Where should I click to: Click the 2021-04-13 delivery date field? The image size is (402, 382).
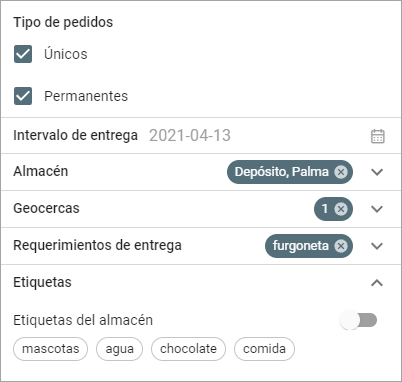[x=190, y=136]
